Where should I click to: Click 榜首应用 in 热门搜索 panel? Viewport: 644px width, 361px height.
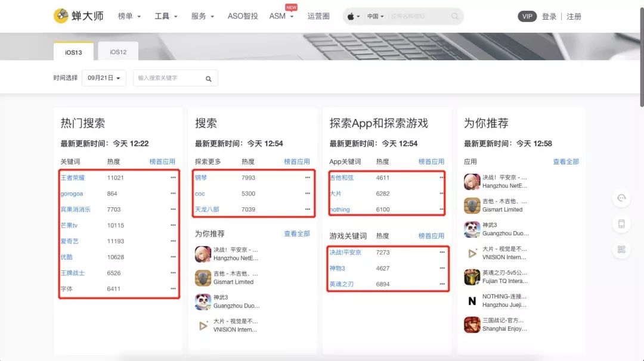tap(162, 161)
